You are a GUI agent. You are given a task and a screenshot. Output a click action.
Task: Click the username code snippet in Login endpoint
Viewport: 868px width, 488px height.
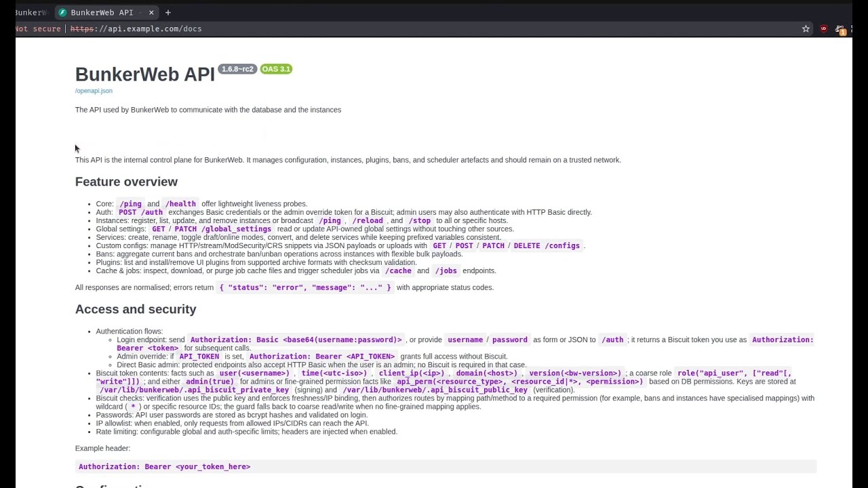coord(465,340)
